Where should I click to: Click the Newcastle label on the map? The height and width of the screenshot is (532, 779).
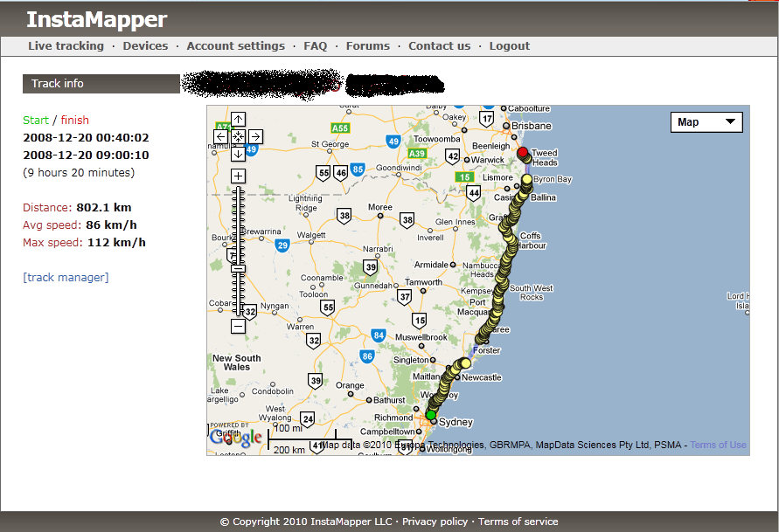[482, 377]
